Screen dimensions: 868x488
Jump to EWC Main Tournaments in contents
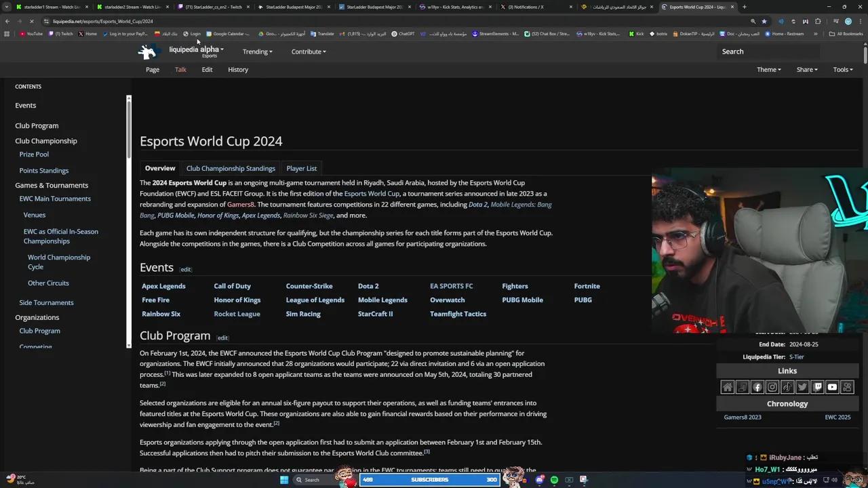[55, 199]
